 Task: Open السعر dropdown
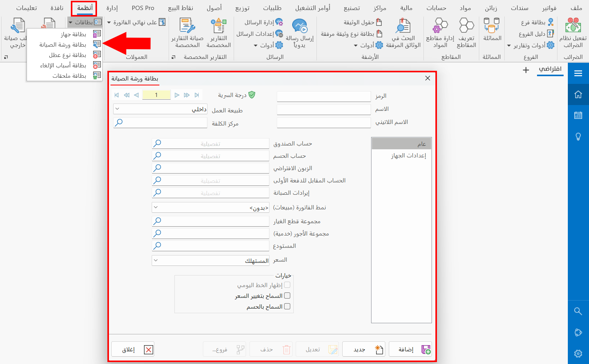click(210, 260)
